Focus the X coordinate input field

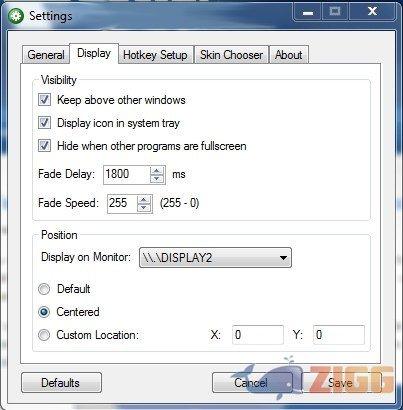coord(258,335)
